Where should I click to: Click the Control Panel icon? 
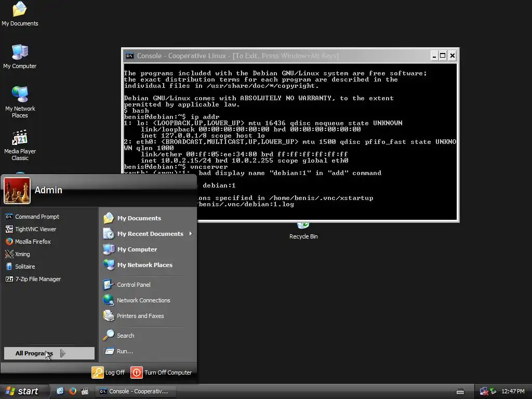tap(109, 285)
